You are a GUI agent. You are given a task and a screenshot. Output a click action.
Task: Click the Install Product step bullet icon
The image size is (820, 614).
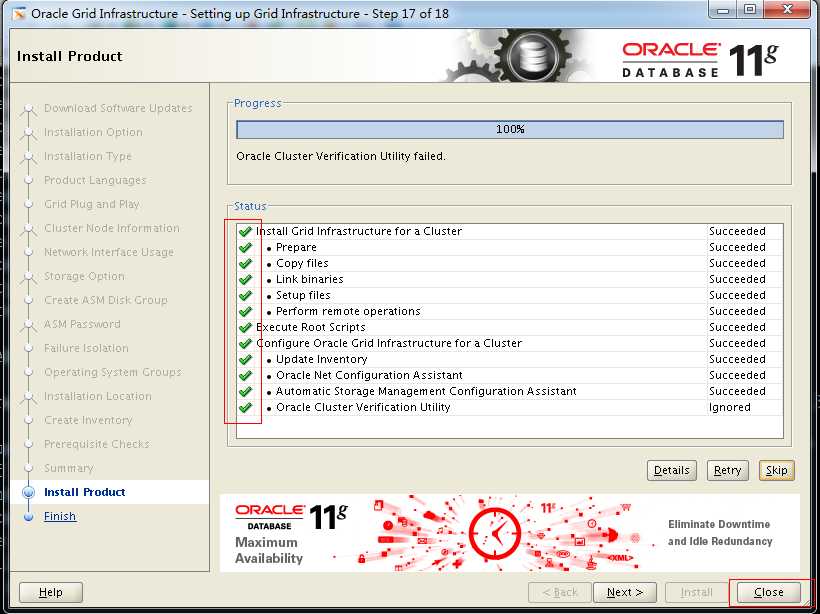tap(29, 492)
